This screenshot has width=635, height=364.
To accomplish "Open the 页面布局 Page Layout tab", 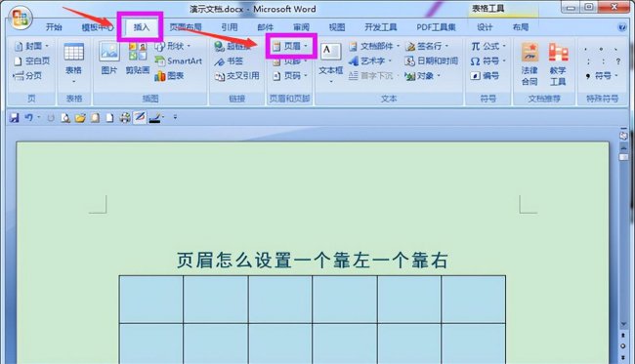I will 186,27.
